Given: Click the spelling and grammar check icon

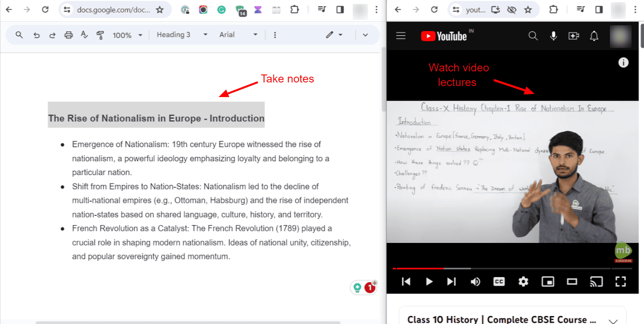Looking at the screenshot, I should [85, 35].
